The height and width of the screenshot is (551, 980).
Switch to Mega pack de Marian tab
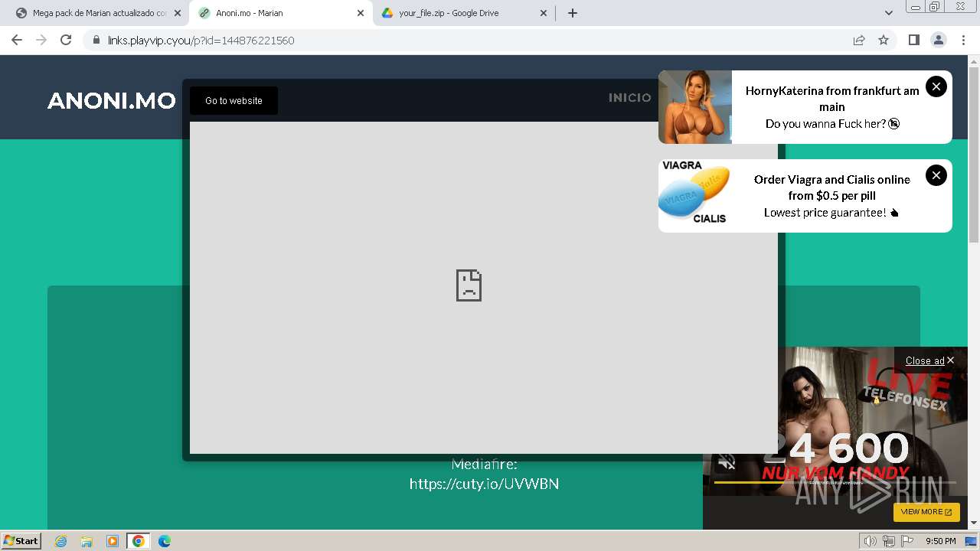(98, 13)
